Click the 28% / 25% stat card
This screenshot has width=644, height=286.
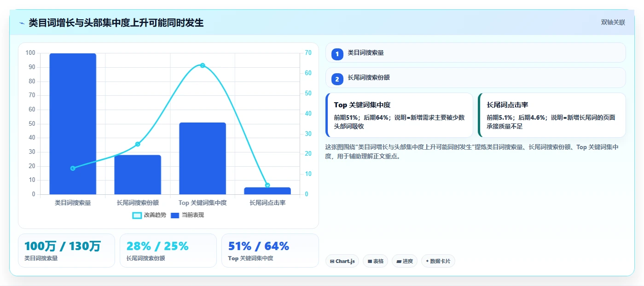pyautogui.click(x=168, y=251)
